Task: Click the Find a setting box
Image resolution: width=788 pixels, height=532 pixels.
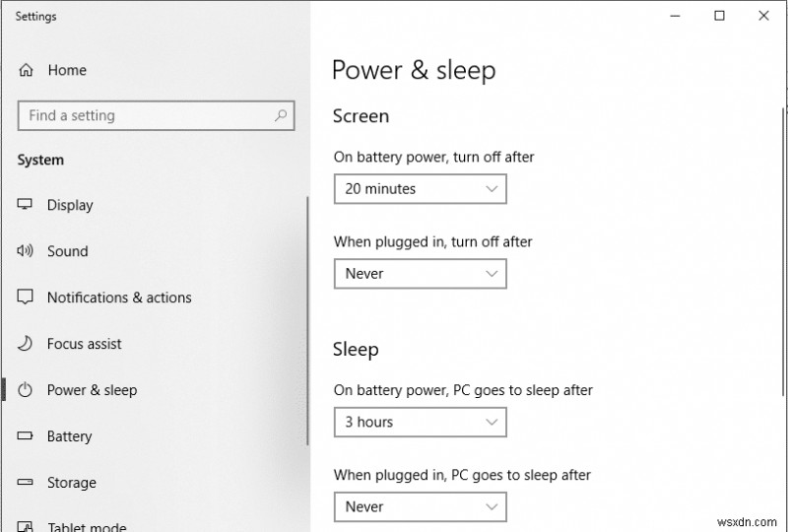Action: [148, 116]
